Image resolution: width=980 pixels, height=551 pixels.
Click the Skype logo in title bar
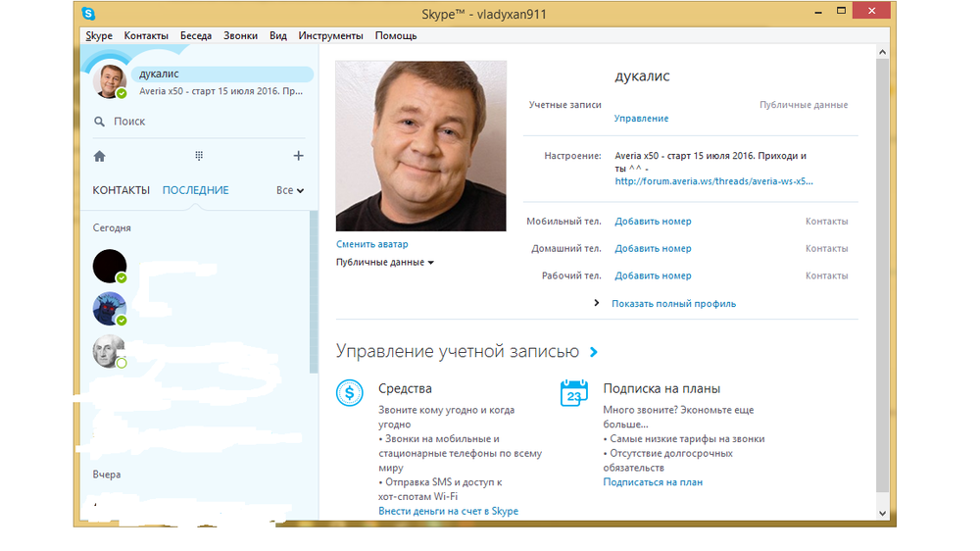(x=89, y=14)
